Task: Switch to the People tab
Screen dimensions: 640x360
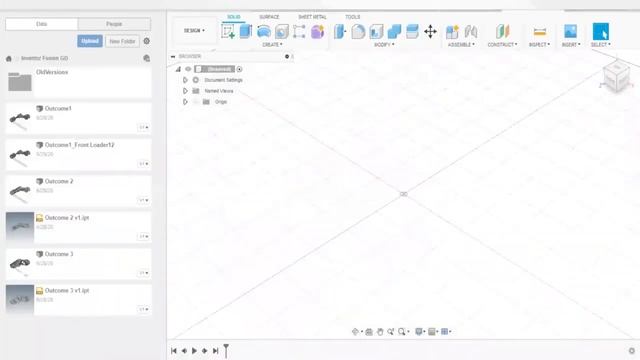Action: [x=114, y=24]
